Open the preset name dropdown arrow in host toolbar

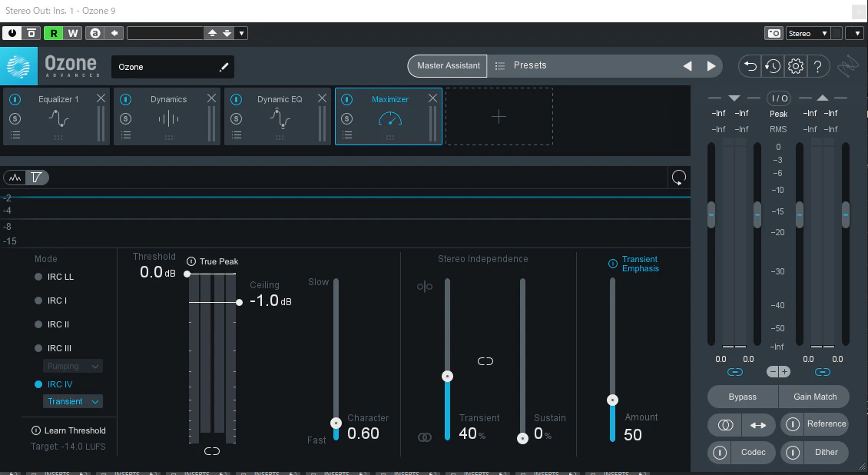pos(241,33)
